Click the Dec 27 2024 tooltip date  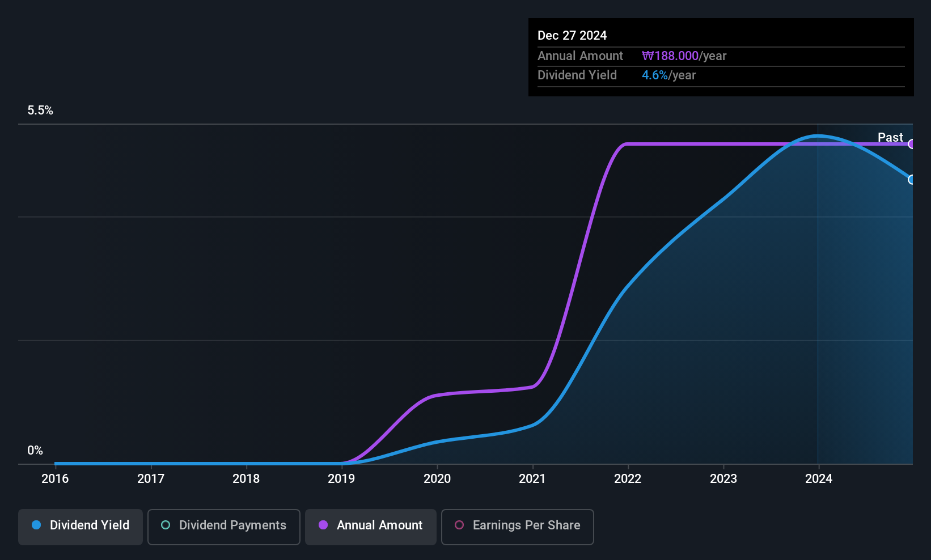click(x=572, y=36)
